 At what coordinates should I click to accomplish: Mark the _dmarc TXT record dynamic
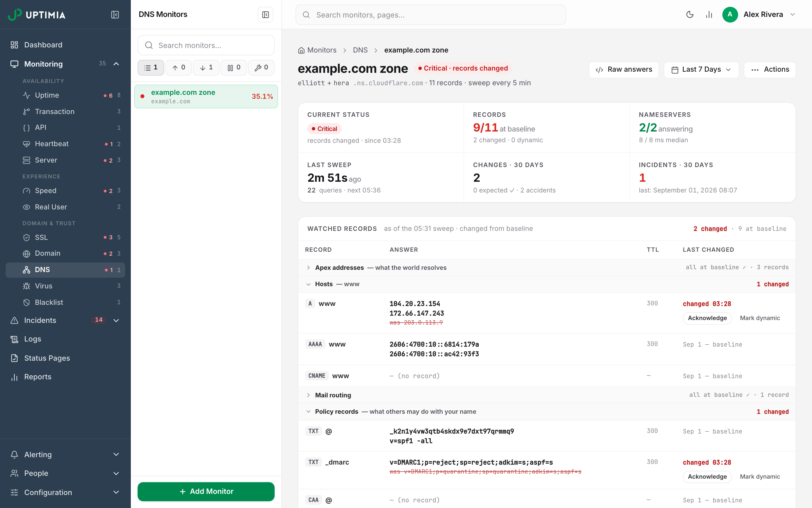point(760,476)
